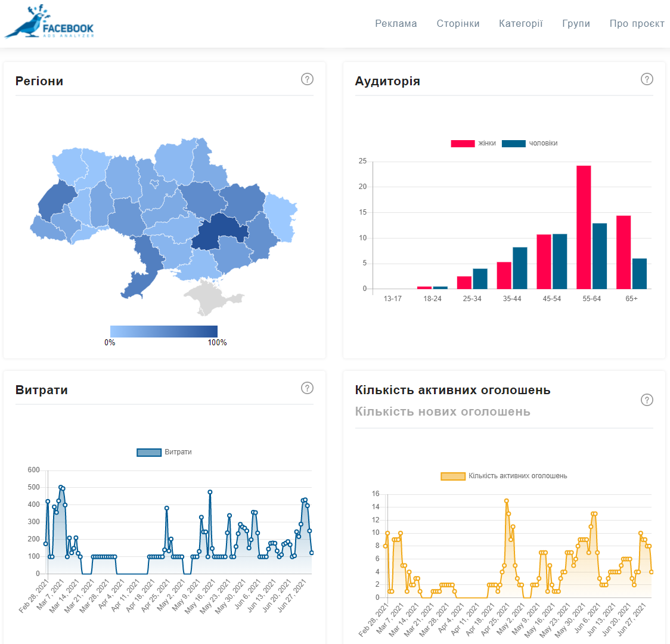Open Про проєкт page
Image resolution: width=670 pixels, height=644 pixels.
tap(637, 24)
